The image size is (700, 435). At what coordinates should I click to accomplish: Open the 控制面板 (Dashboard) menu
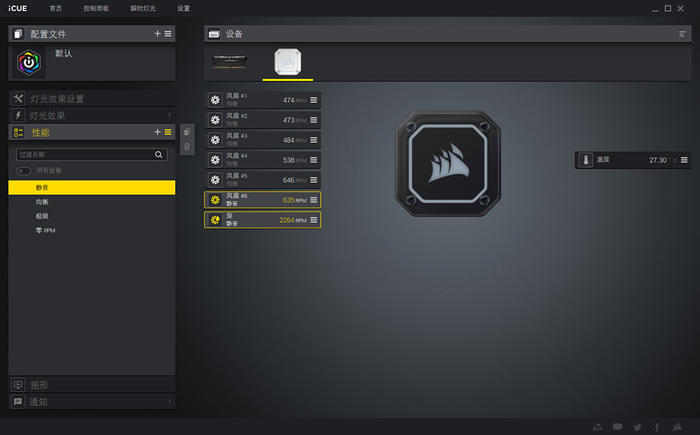96,8
